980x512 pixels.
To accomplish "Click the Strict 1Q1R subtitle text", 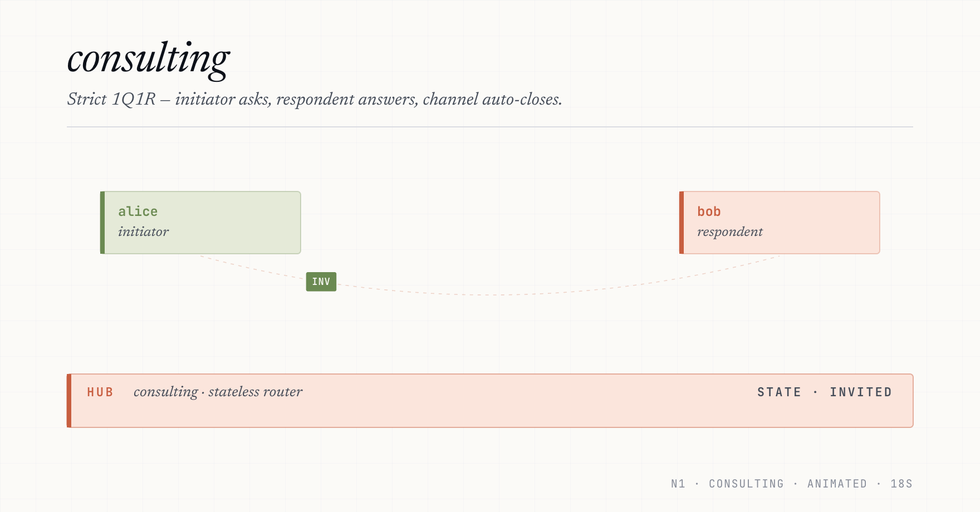I will point(315,99).
